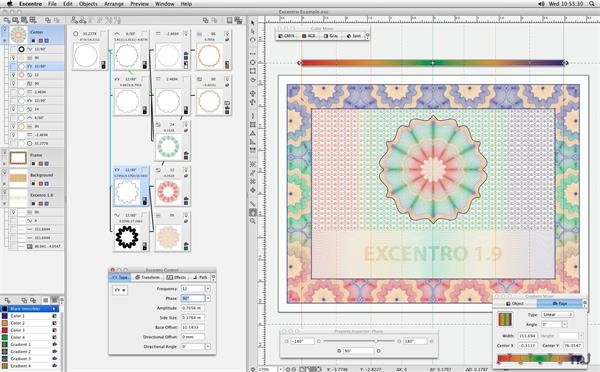
Task: Click the Amplitude input field
Action: [192, 308]
